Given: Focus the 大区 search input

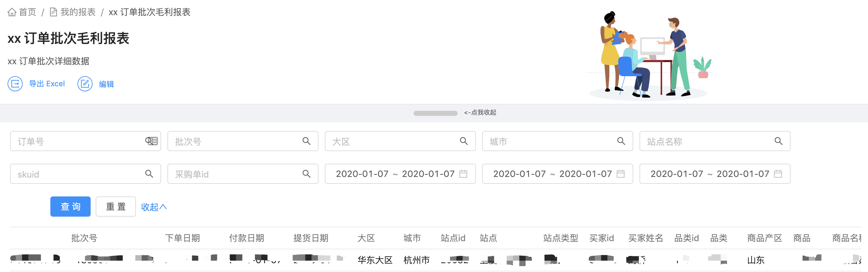Looking at the screenshot, I should tap(400, 141).
